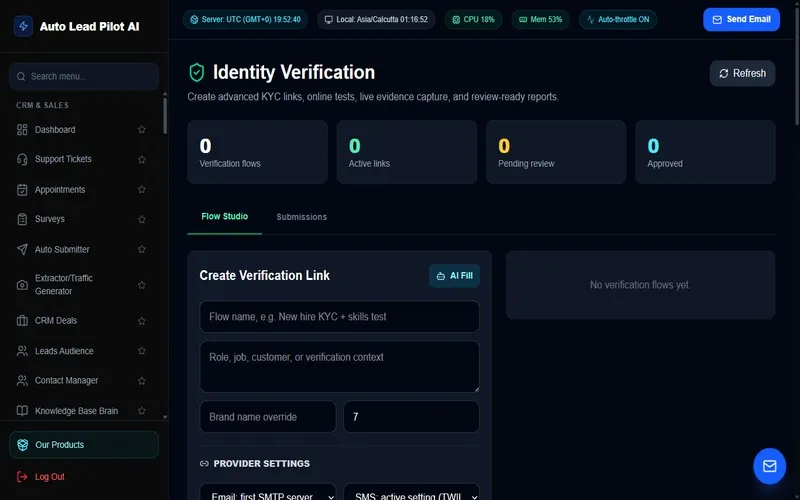The image size is (800, 500).
Task: Switch to the Flow Studio tab
Action: [224, 217]
